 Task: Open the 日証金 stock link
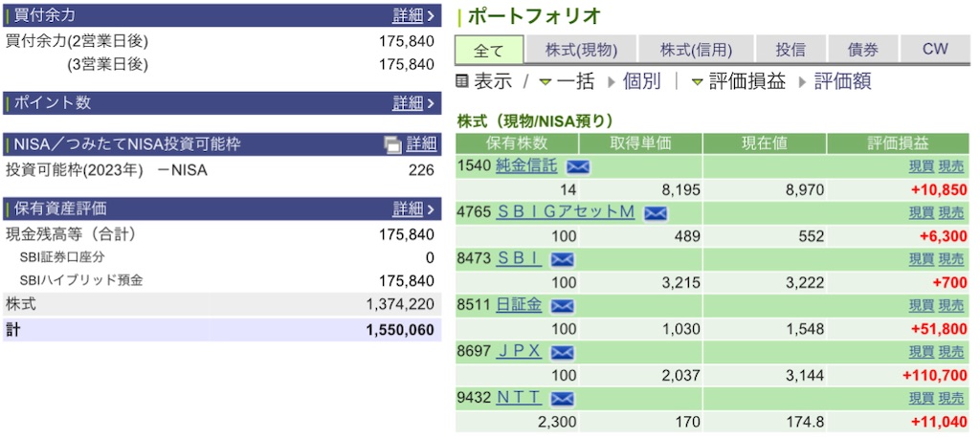519,305
